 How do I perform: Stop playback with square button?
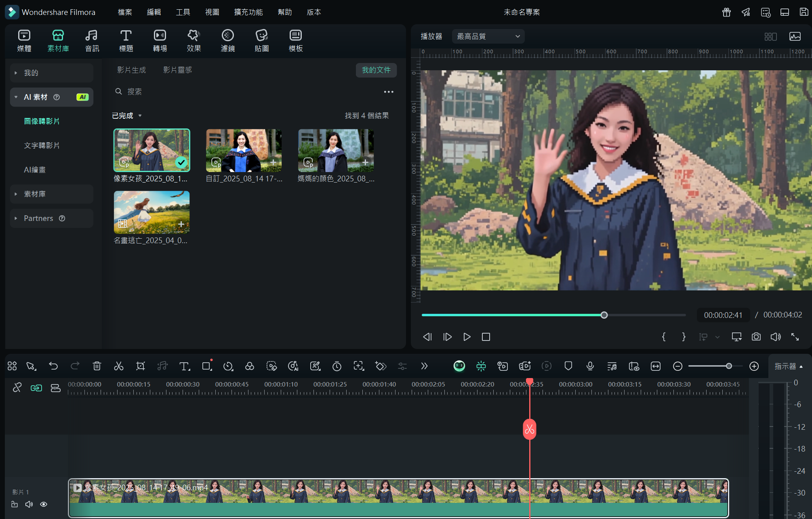pyautogui.click(x=486, y=337)
